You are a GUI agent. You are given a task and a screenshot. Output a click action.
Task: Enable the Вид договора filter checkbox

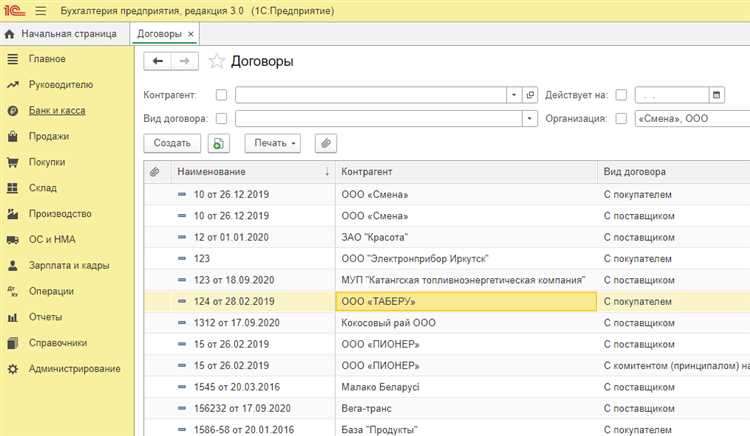pyautogui.click(x=221, y=119)
